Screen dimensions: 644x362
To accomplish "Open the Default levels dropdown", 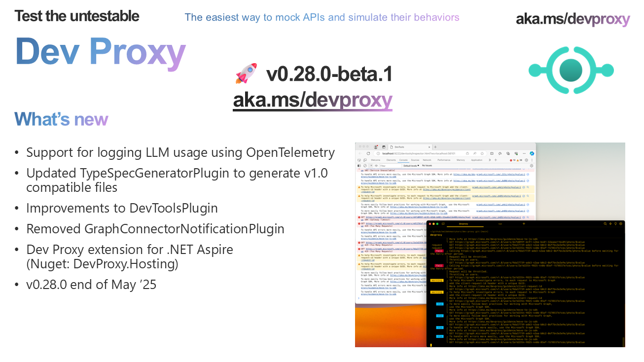I will pos(411,166).
